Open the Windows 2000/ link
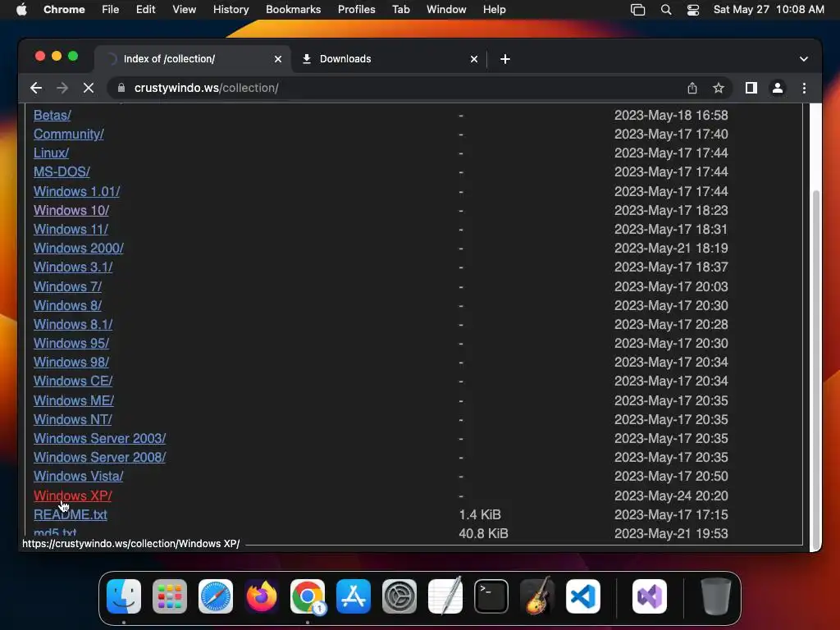The height and width of the screenshot is (630, 840). coord(78,248)
